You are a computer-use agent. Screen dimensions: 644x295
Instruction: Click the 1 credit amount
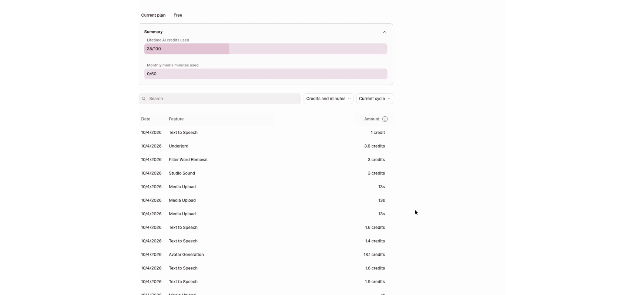pyautogui.click(x=378, y=133)
